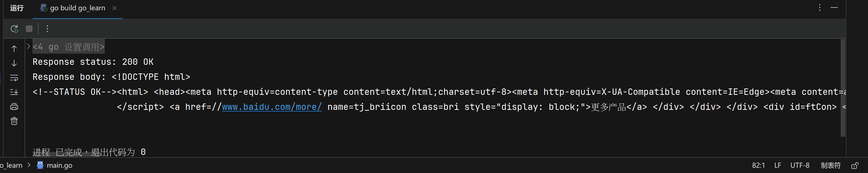This screenshot has height=173, width=868.
Task: Clear all console output with trash icon
Action: (14, 121)
